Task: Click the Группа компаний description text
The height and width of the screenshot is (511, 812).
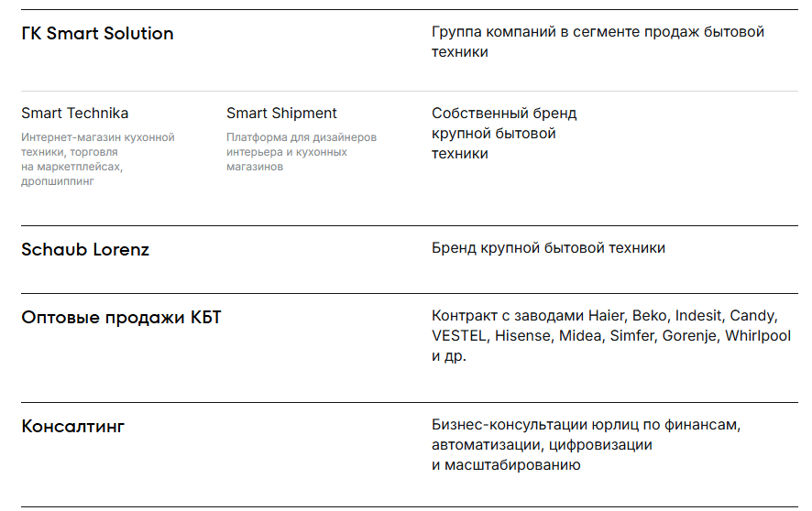Action: point(598,42)
